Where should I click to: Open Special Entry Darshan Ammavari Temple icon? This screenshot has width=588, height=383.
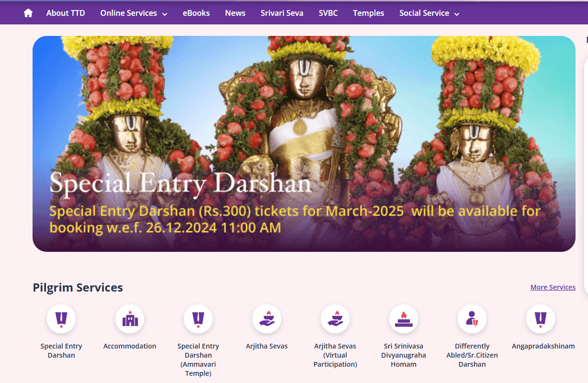198,319
